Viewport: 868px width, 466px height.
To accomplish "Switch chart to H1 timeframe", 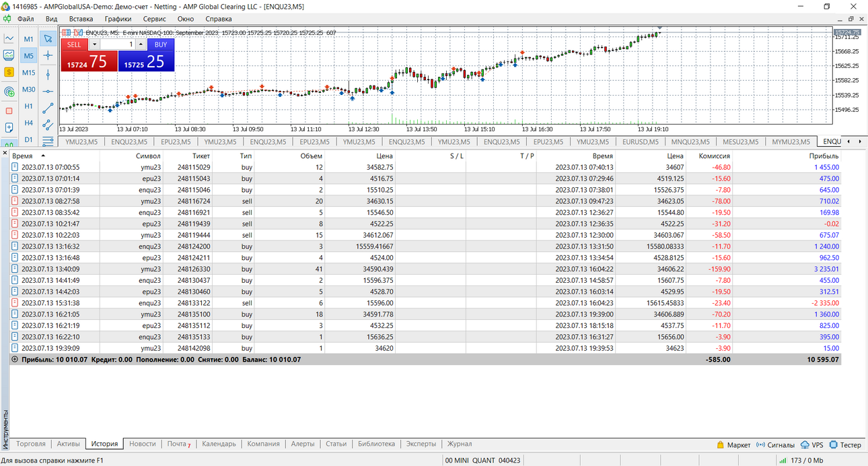I will pyautogui.click(x=29, y=106).
